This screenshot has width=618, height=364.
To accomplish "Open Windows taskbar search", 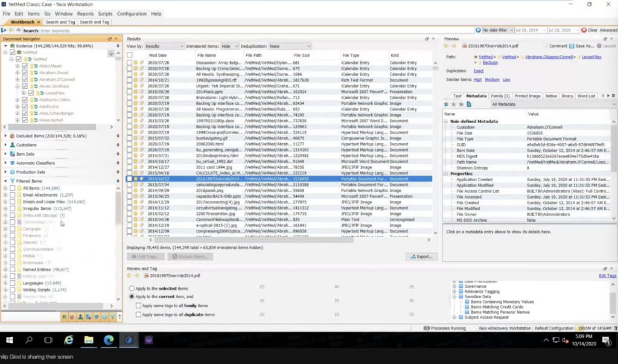I will pyautogui.click(x=29, y=340).
